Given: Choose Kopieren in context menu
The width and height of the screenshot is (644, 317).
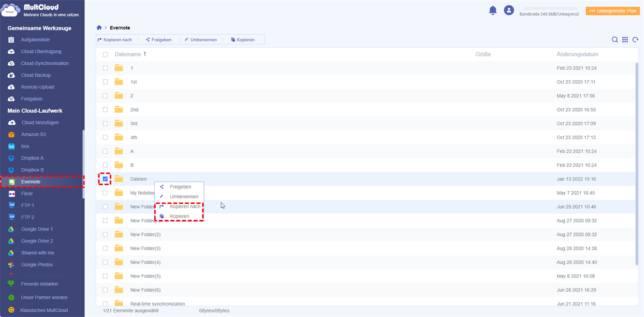Looking at the screenshot, I should pyautogui.click(x=179, y=216).
